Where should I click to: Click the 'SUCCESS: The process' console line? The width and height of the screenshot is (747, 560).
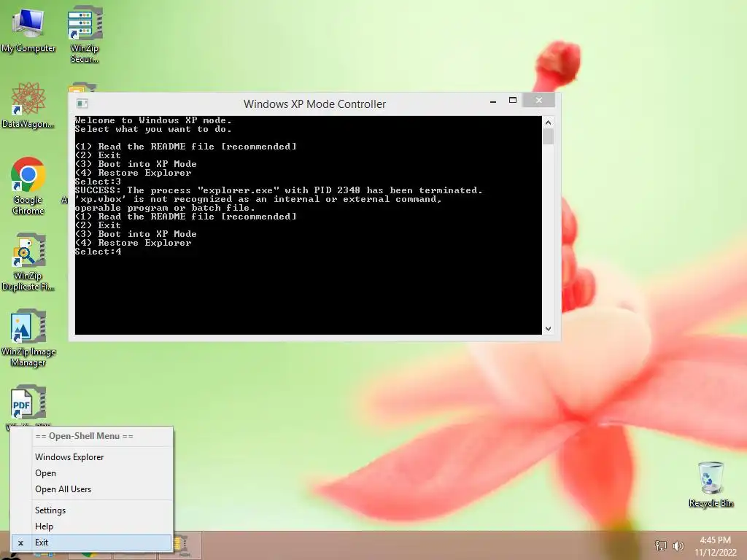pos(279,190)
